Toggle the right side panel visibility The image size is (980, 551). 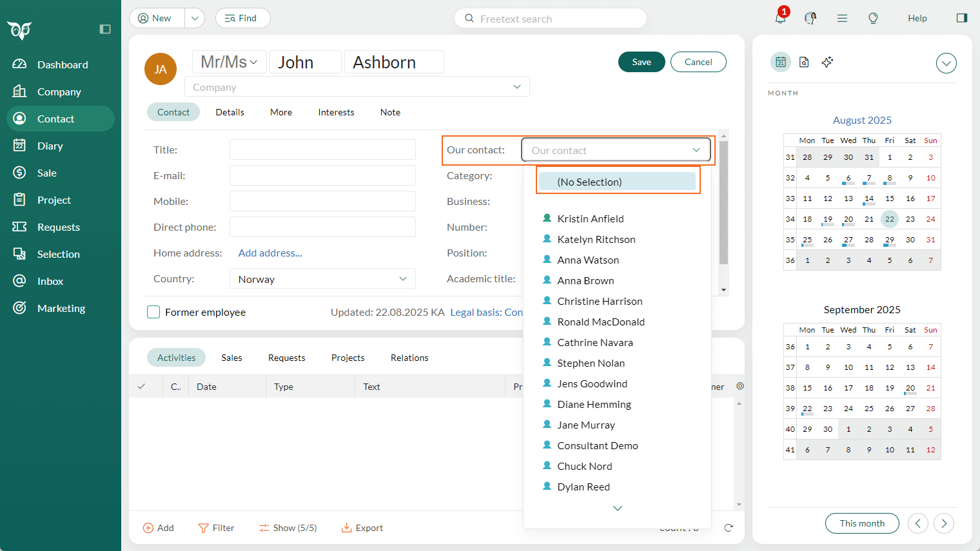962,17
